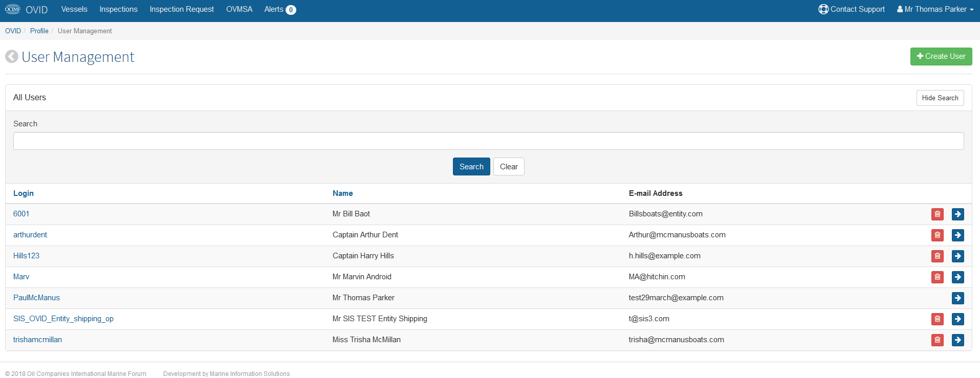The height and width of the screenshot is (378, 980).
Task: Open details arrow for PaulMcManus
Action: pyautogui.click(x=957, y=298)
